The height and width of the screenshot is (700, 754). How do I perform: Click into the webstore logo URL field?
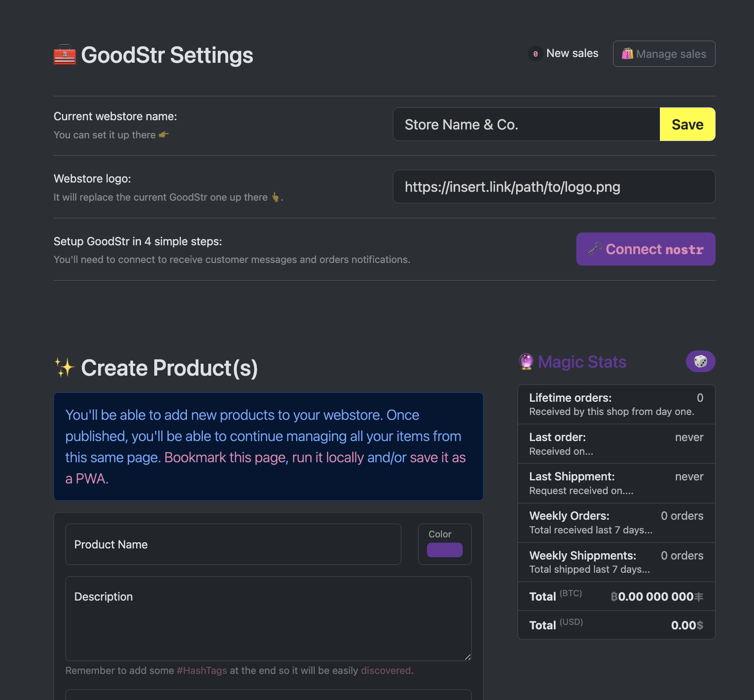click(554, 187)
